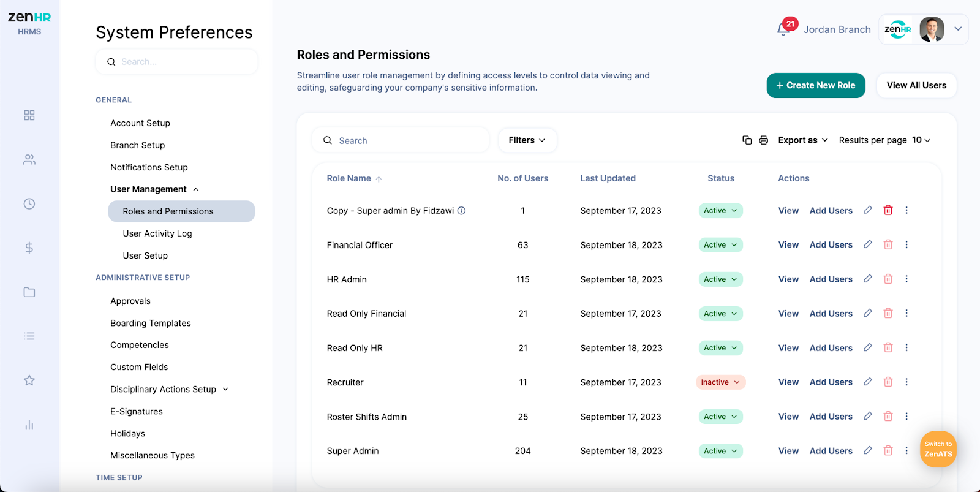Click the copy icon beside print
Screen dimensions: 980x492
point(747,140)
